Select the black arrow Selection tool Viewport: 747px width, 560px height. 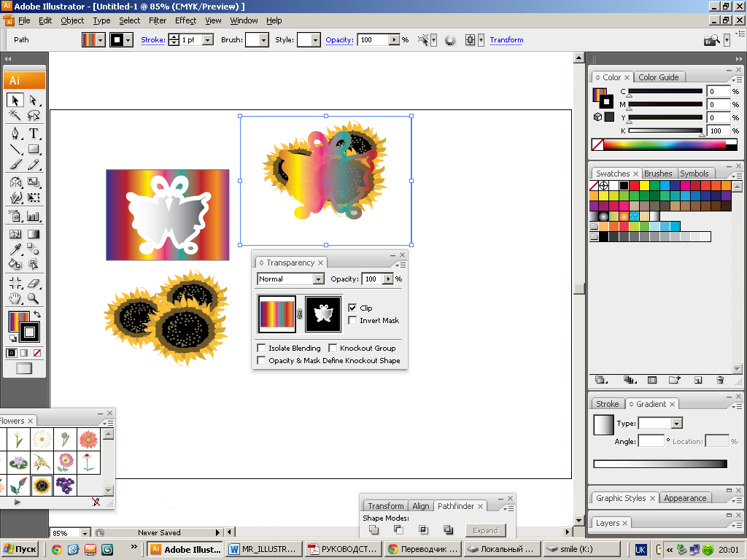coord(15,100)
